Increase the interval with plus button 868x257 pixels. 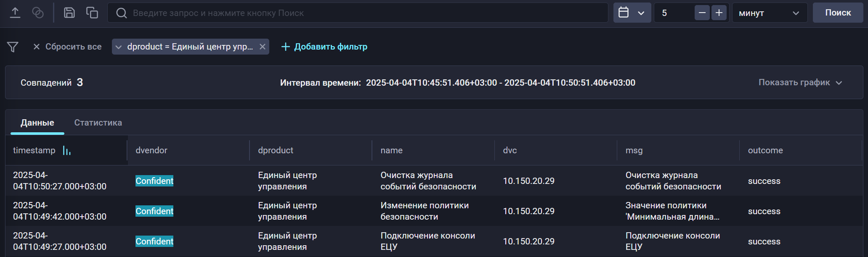pos(719,13)
